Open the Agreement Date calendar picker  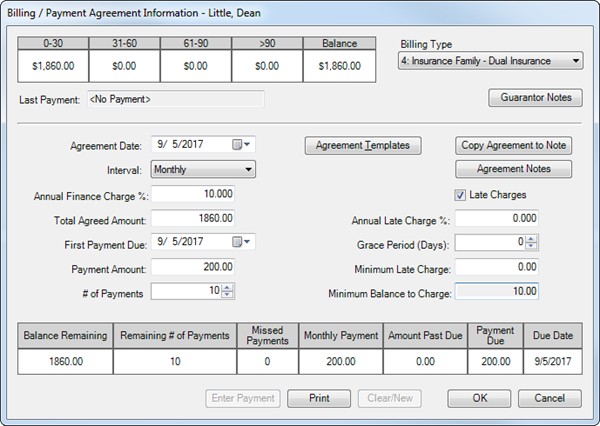241,144
